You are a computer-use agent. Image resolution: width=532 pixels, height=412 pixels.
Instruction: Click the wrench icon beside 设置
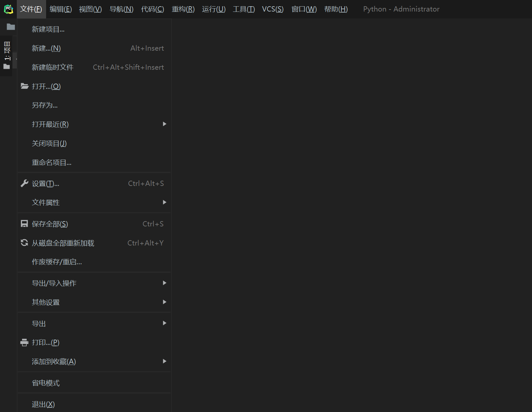coord(25,183)
